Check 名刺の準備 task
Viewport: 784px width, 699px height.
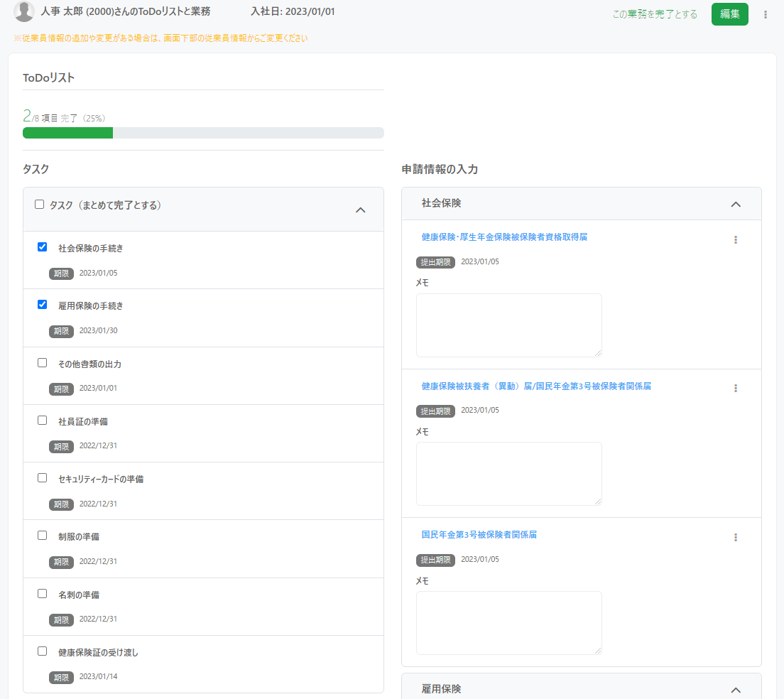(x=43, y=593)
